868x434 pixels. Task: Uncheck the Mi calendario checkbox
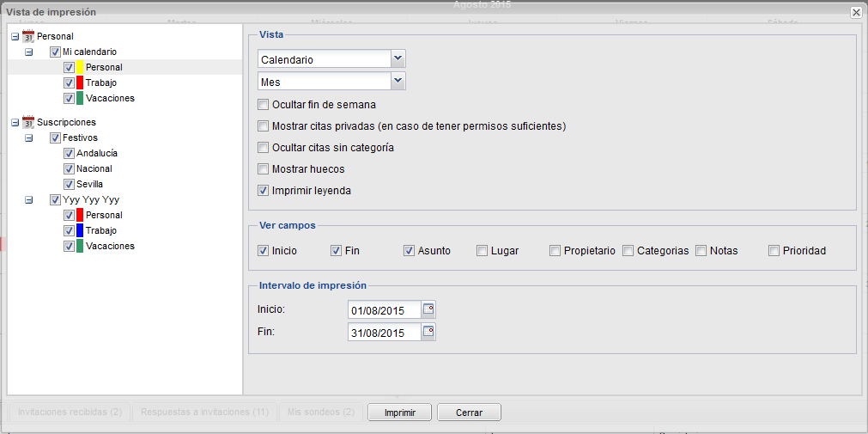pyautogui.click(x=55, y=52)
